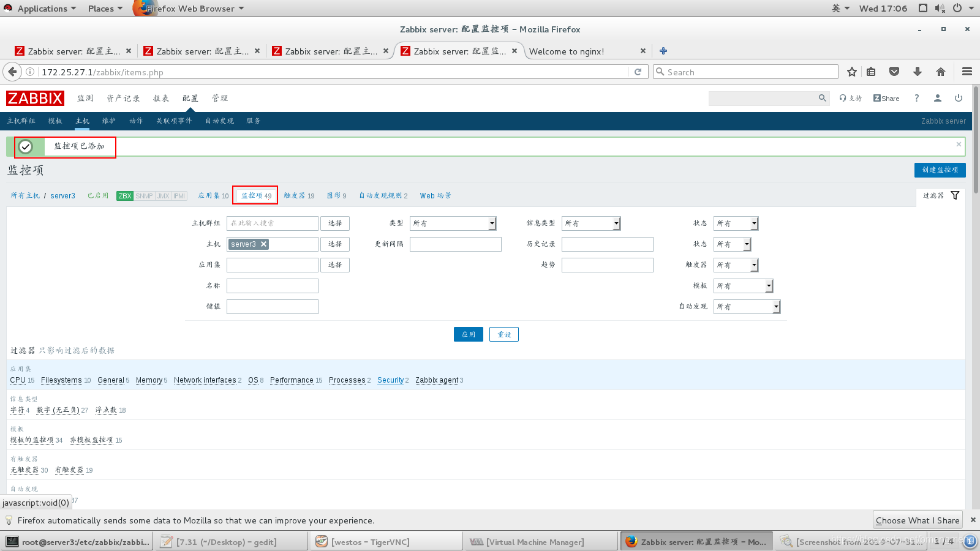Open the 监测 main menu
Image resolution: width=980 pixels, height=551 pixels.
coord(85,98)
